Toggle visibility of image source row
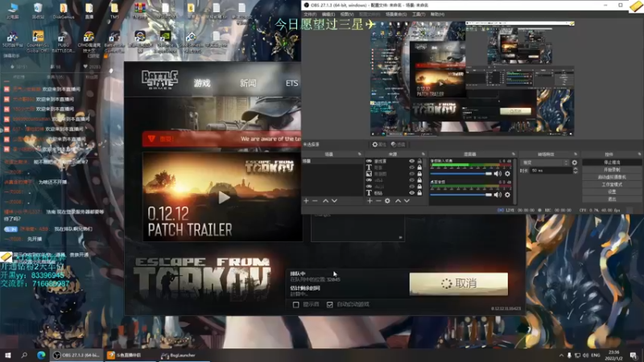The image size is (644, 362). click(411, 174)
